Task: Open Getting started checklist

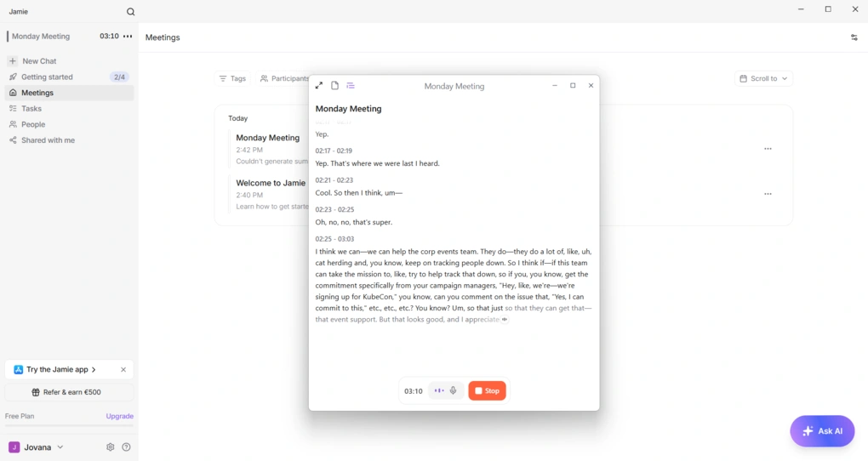Action: click(69, 77)
